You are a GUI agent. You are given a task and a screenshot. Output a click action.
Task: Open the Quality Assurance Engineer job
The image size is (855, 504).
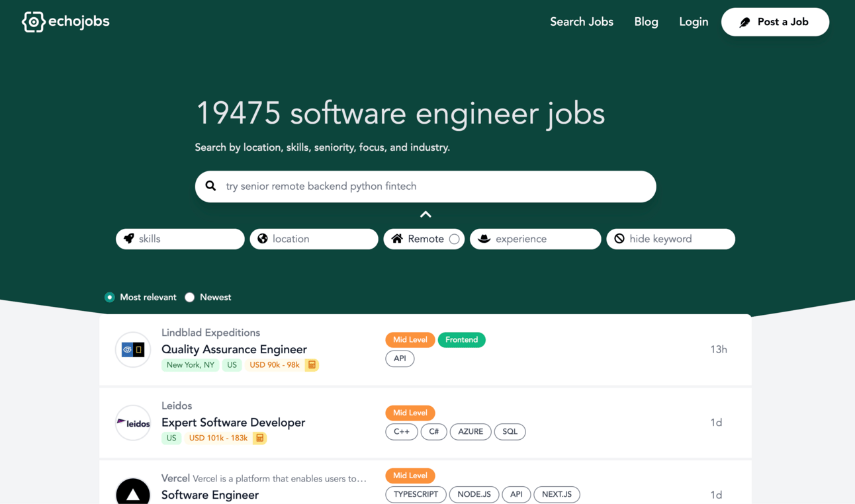pos(234,349)
